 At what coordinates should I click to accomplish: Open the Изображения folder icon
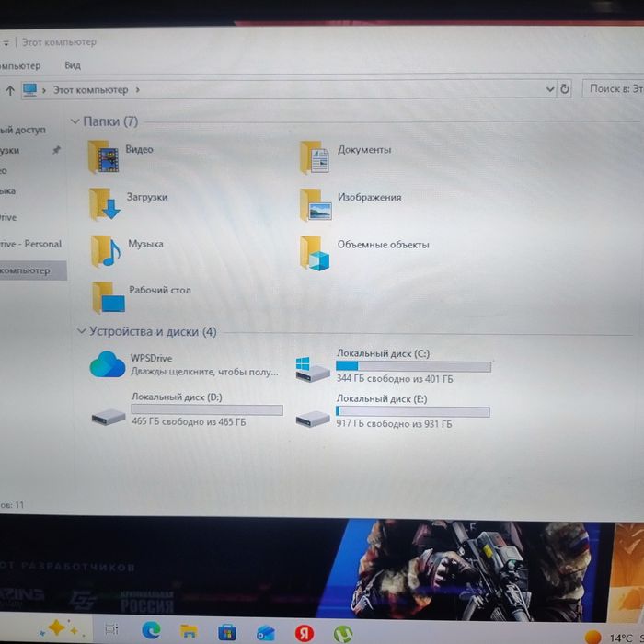click(315, 204)
